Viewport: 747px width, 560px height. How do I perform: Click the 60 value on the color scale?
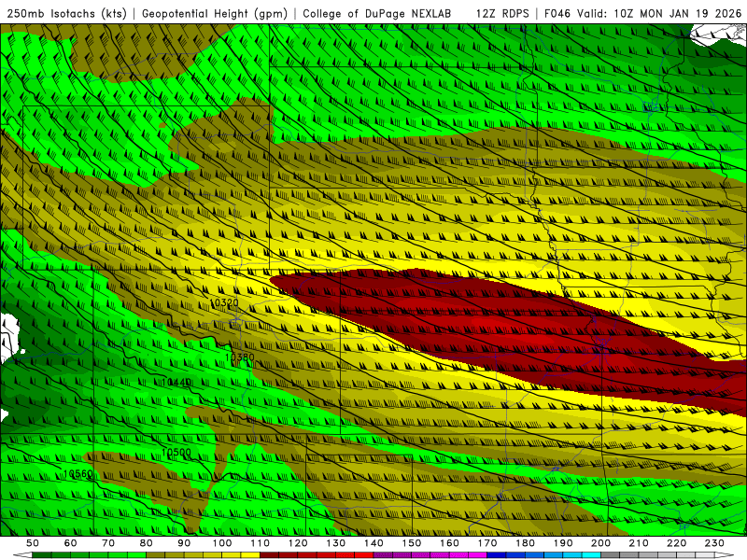point(70,543)
